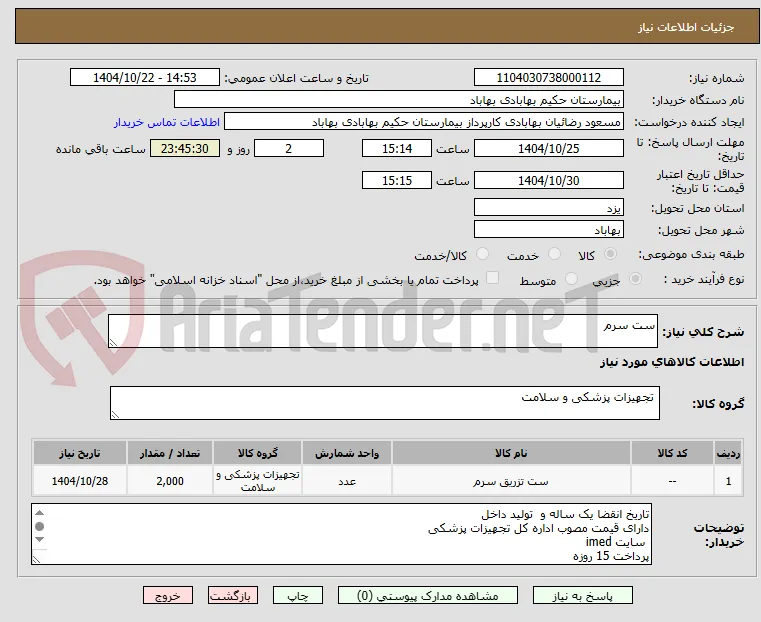Click the remaining time field 23:45:30
Image resolution: width=761 pixels, height=622 pixels.
[185, 148]
